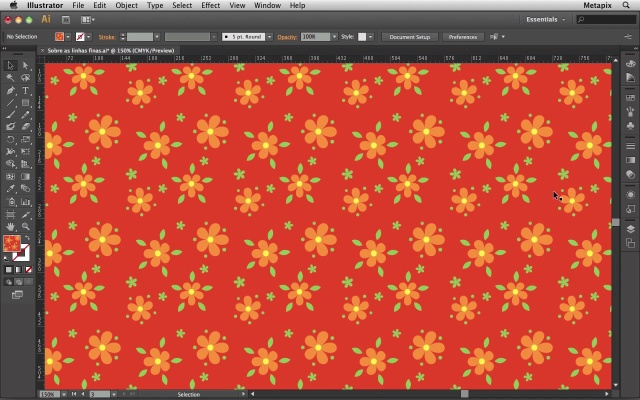Image resolution: width=640 pixels, height=400 pixels.
Task: Open stroke weight dropdown
Action: coord(157,37)
